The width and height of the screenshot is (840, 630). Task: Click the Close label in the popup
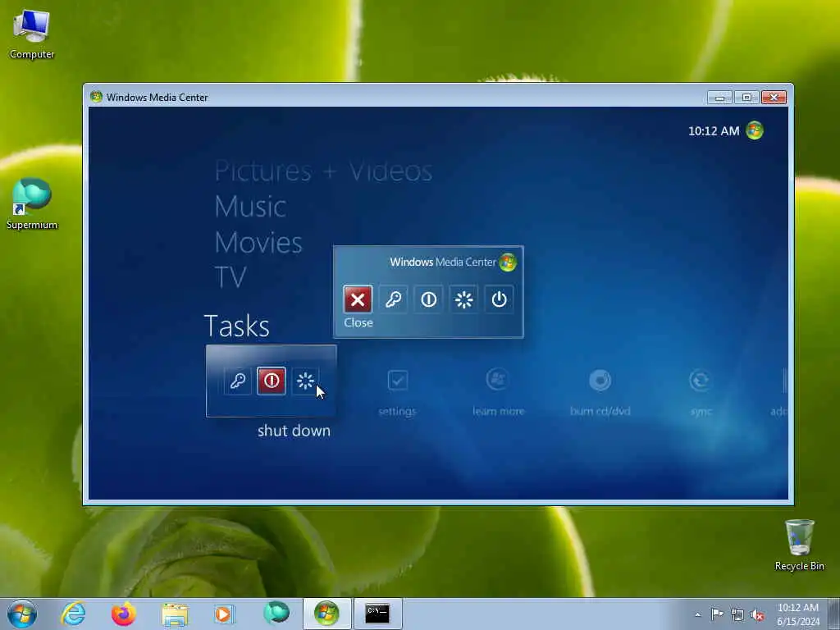pos(358,322)
